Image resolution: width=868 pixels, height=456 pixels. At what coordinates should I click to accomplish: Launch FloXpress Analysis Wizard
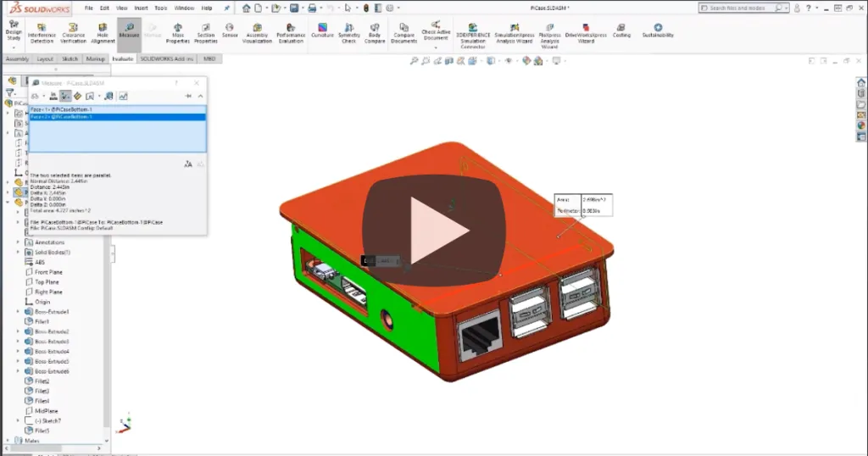click(x=549, y=36)
